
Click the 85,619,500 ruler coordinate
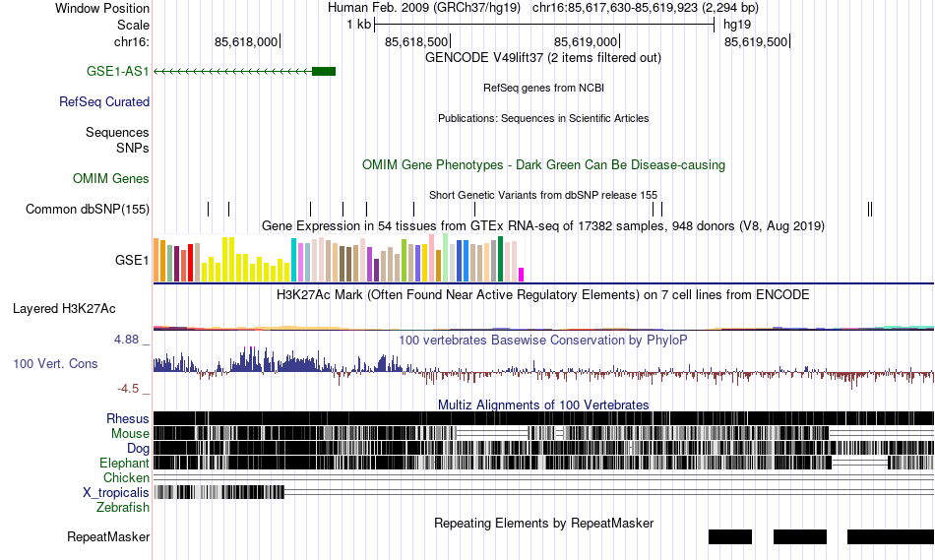[756, 41]
